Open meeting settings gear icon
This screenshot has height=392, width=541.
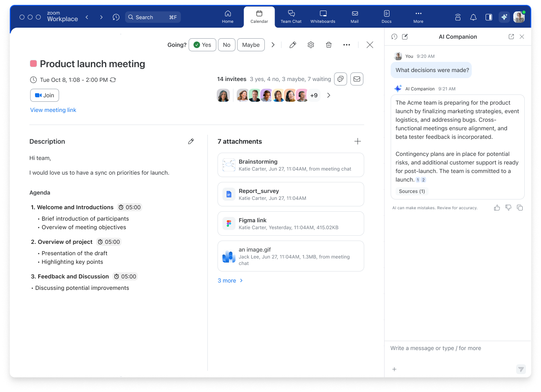[311, 45]
